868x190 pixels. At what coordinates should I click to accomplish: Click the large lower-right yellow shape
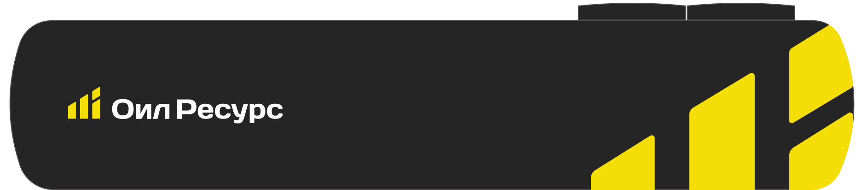tap(821, 152)
